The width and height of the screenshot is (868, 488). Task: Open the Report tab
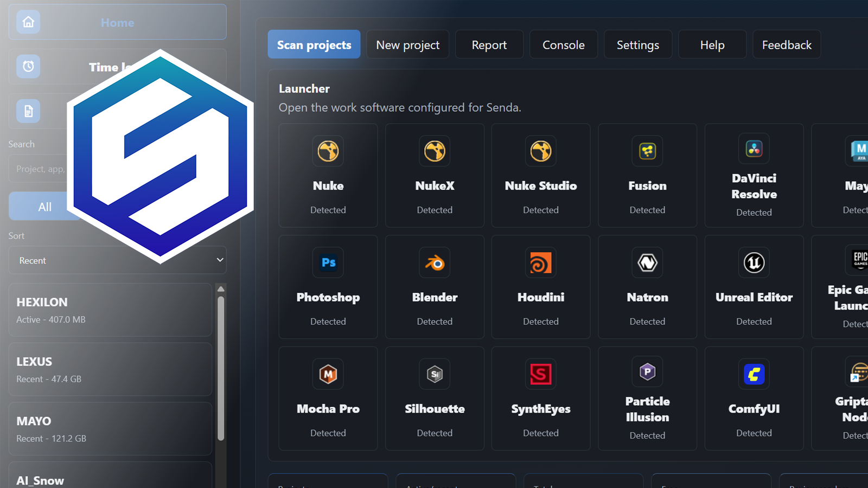coord(489,44)
